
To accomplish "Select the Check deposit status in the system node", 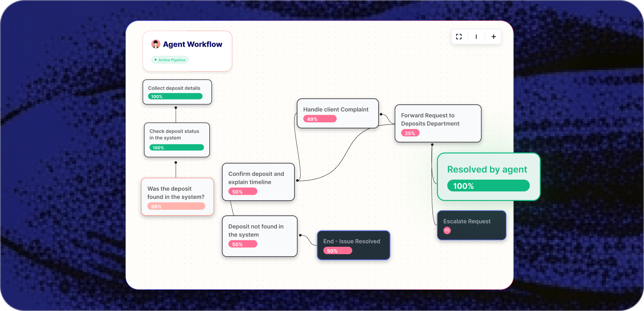I will (177, 140).
